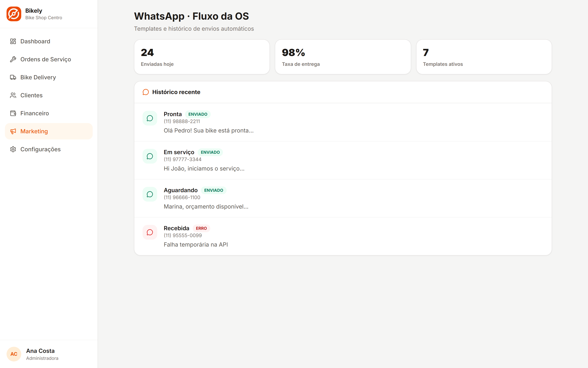Click the ERRO badge next to Recebida
The image size is (588, 368).
[201, 228]
